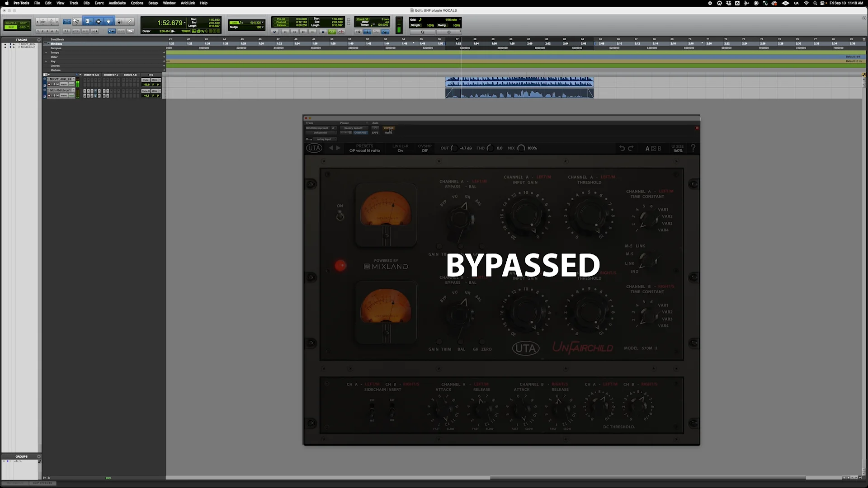Toggle Mute on MthrRdidvcn1 track

tap(57, 96)
